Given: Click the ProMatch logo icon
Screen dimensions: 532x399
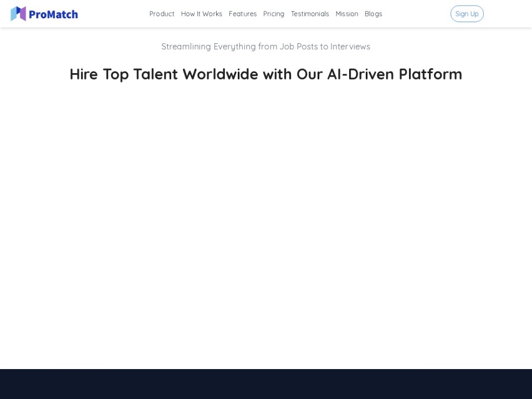Looking at the screenshot, I should [x=18, y=14].
